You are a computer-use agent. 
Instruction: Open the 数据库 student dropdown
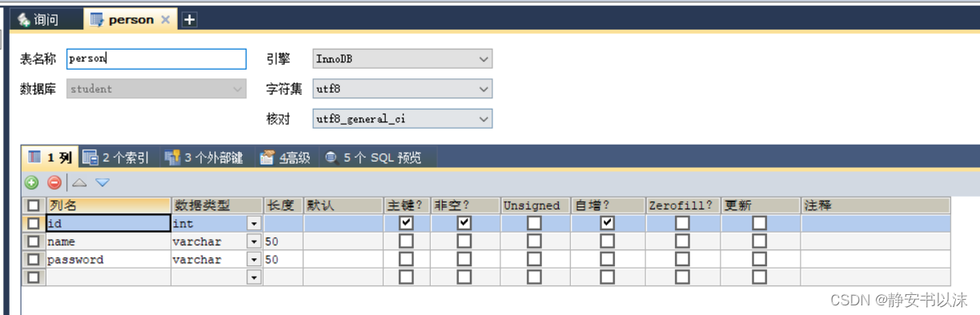coord(156,89)
